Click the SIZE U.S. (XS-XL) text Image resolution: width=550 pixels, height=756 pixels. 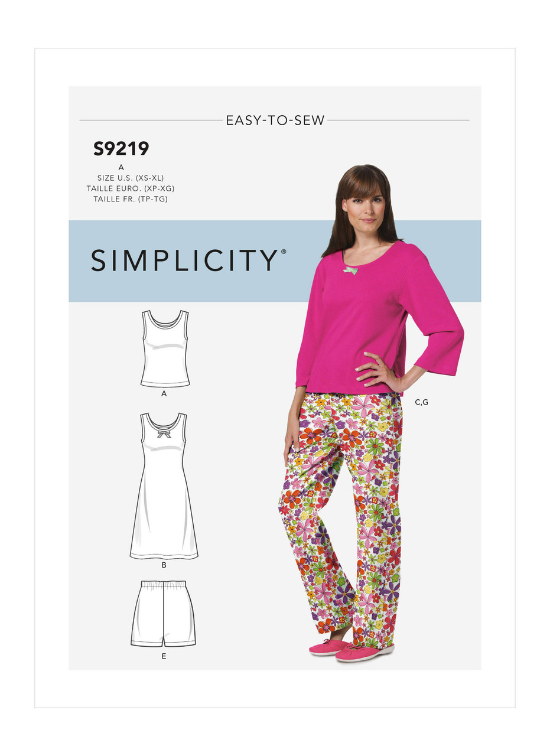pos(134,178)
